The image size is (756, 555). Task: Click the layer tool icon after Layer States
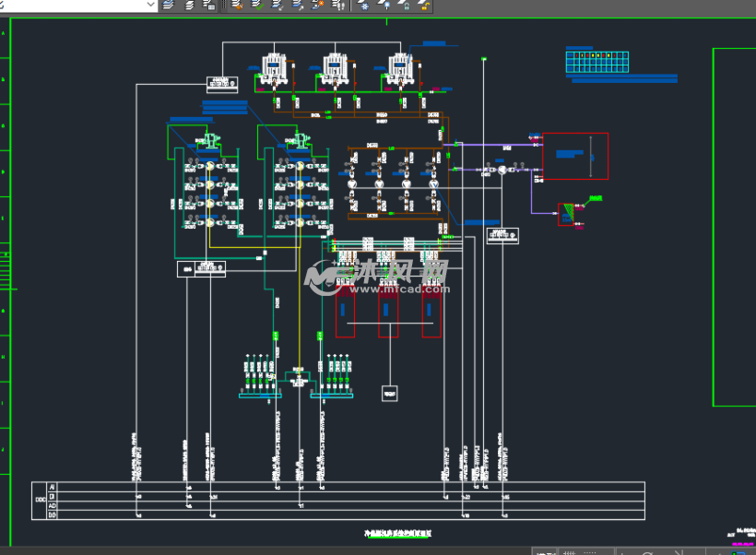[209, 5]
